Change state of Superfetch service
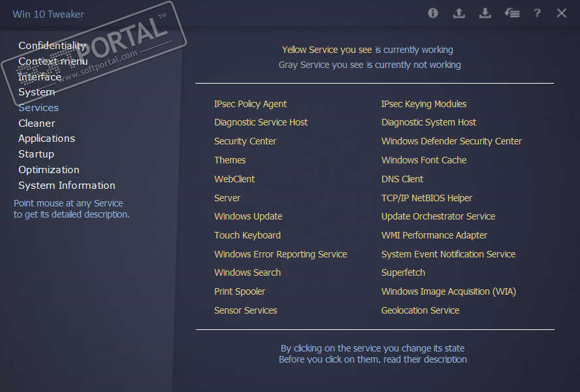 click(x=403, y=272)
